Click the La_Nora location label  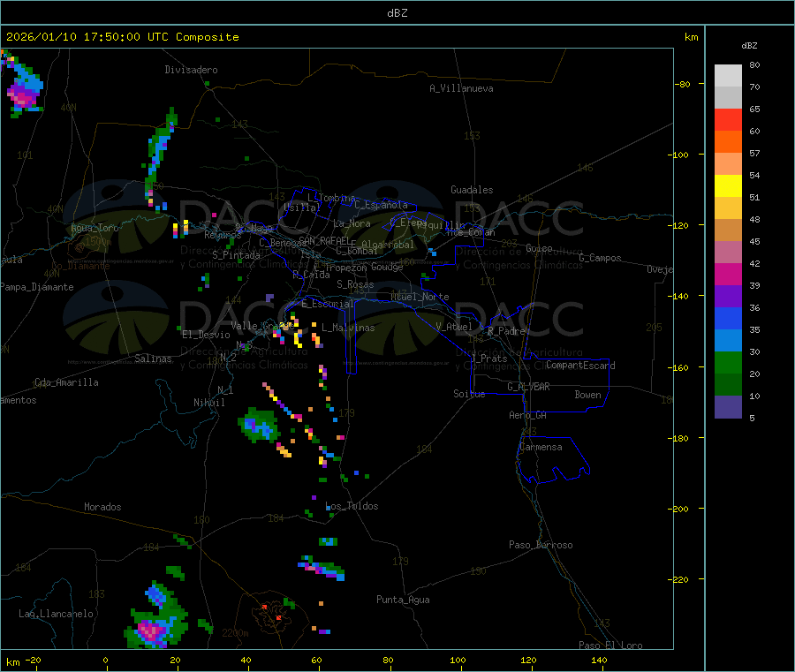(x=352, y=223)
